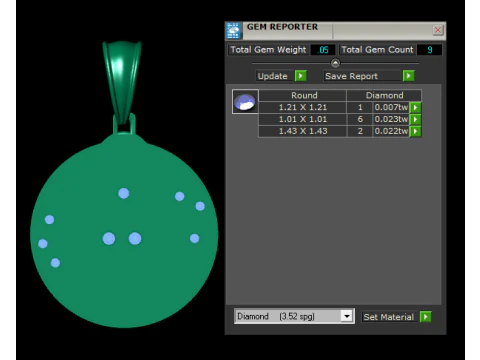This screenshot has height=360, width=480.
Task: Click the Total Gem Count value field
Action: click(x=430, y=50)
